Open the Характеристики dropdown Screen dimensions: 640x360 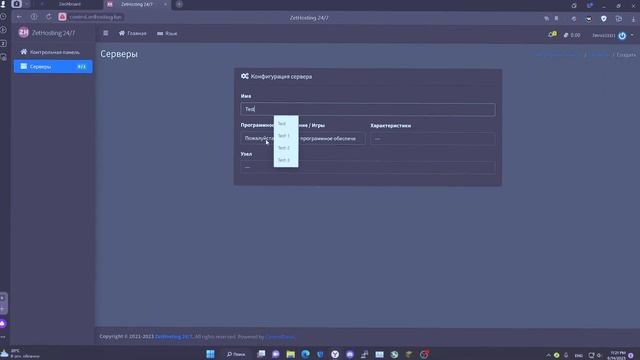433,139
